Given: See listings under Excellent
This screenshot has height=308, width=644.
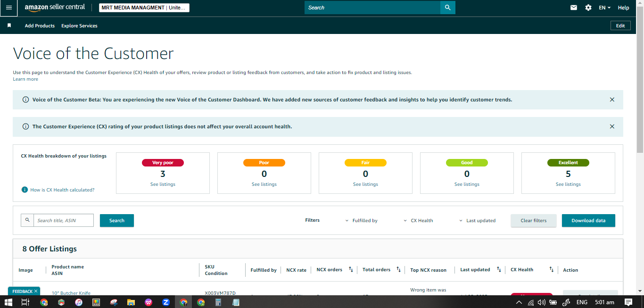Looking at the screenshot, I should pos(568,184).
